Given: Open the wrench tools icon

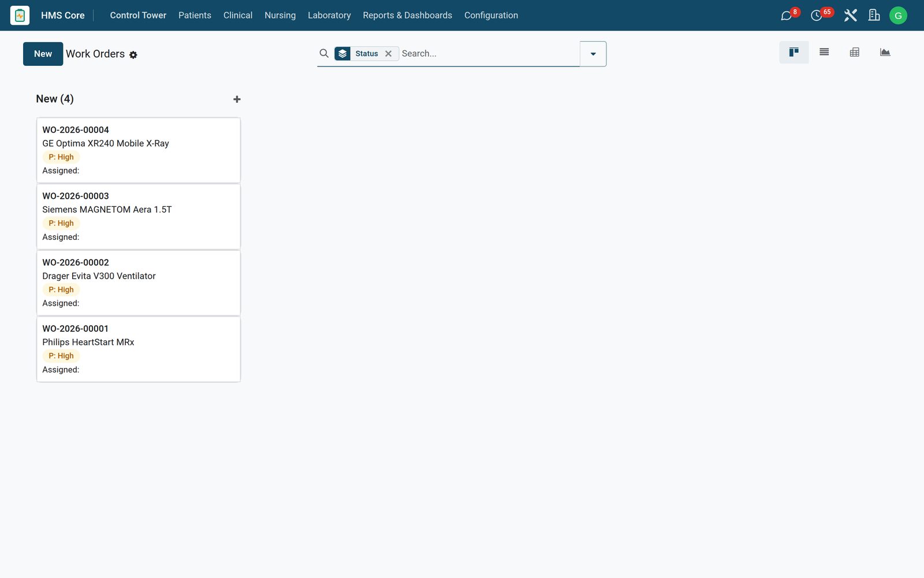Looking at the screenshot, I should click(x=850, y=15).
